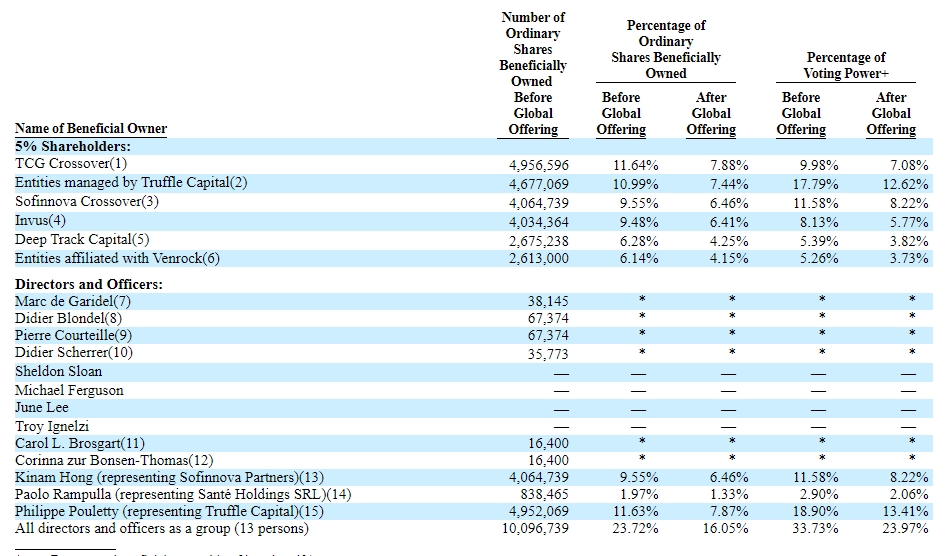Select the 10,096,739 group total shares

535,528
